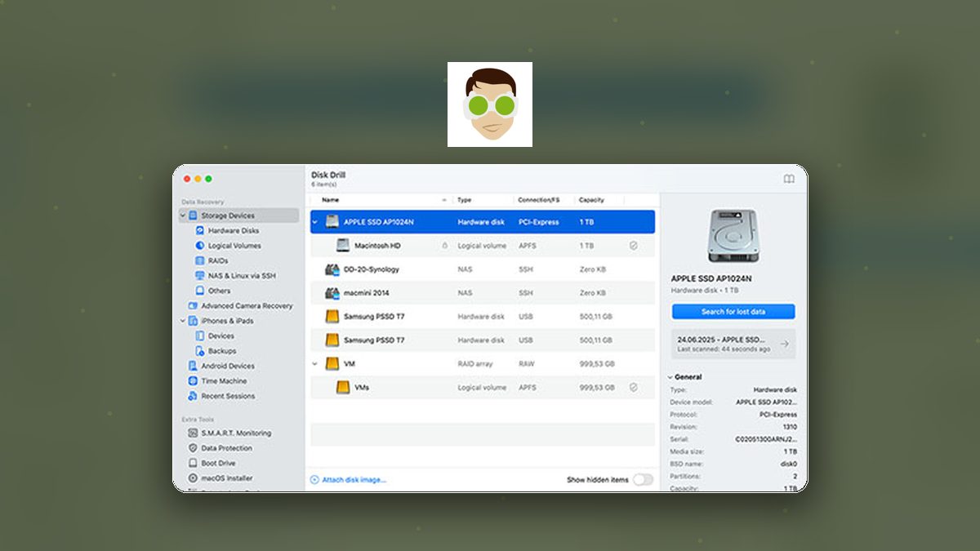Collapse the iPhones & iPads tree section
This screenshot has height=551, width=980.
tap(183, 321)
